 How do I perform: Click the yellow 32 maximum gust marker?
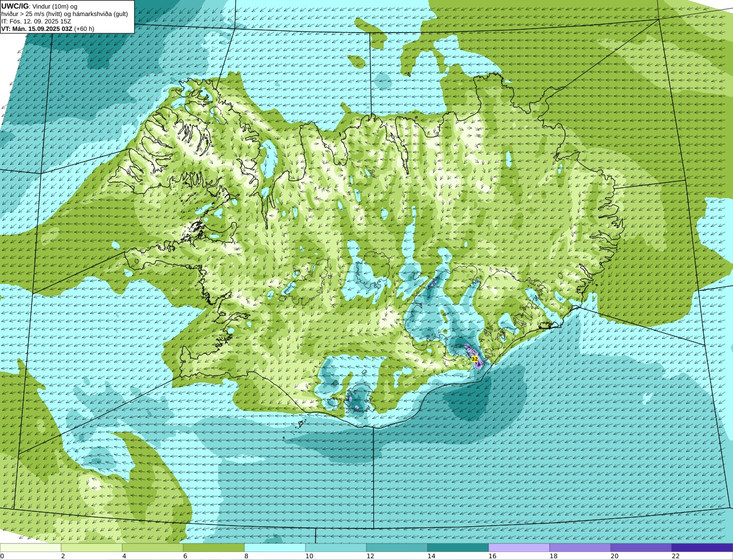(x=474, y=359)
